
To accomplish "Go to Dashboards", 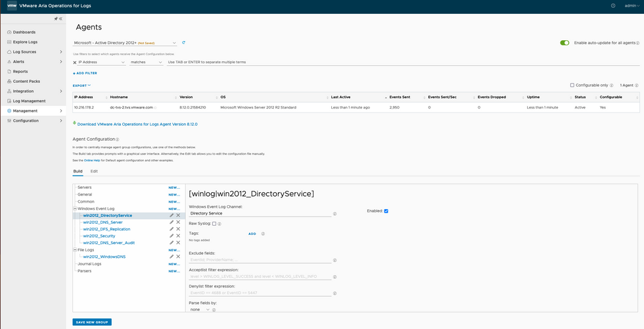I will (24, 32).
